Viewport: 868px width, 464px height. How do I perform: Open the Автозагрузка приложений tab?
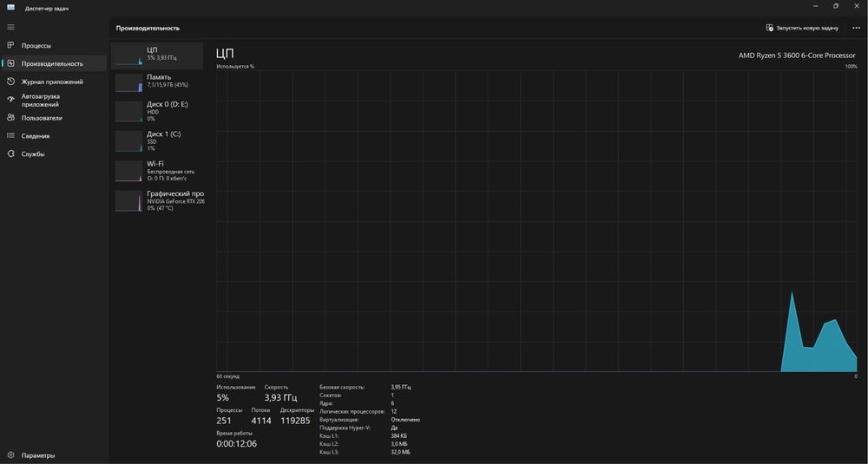coord(54,100)
